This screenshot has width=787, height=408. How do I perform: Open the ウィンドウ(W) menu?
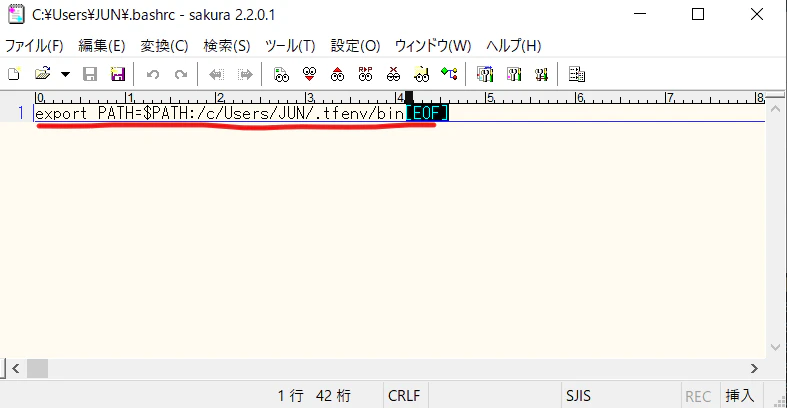(433, 46)
